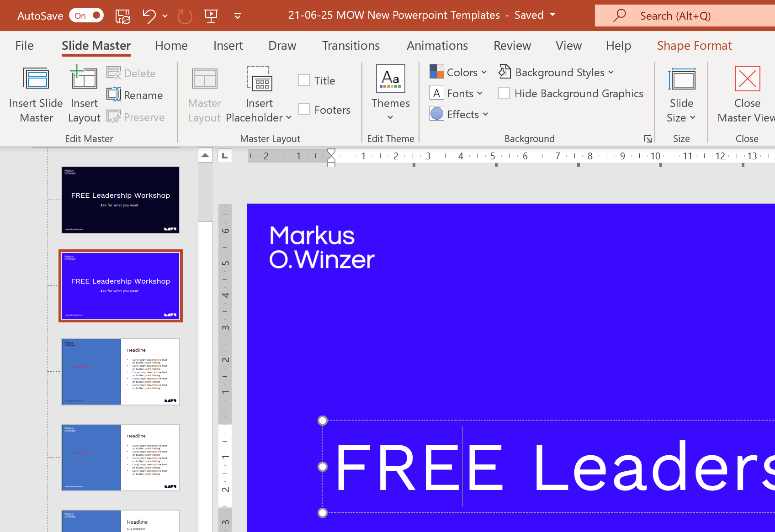775x532 pixels.
Task: Select the Headline with Sub headline layout thumbnail
Action: [121, 521]
